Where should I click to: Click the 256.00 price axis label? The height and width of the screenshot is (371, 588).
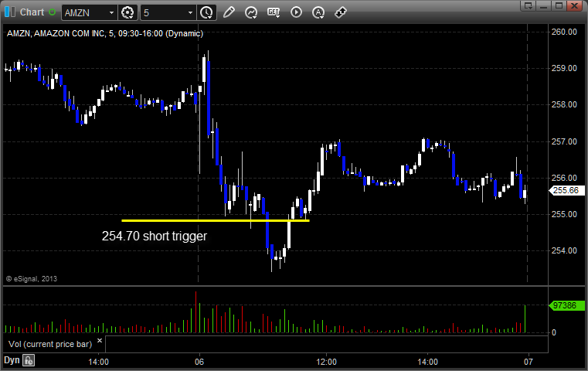pos(564,178)
